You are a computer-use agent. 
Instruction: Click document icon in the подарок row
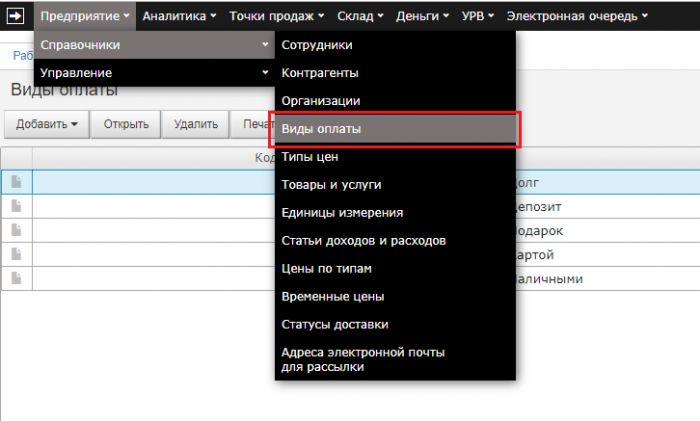tap(16, 230)
